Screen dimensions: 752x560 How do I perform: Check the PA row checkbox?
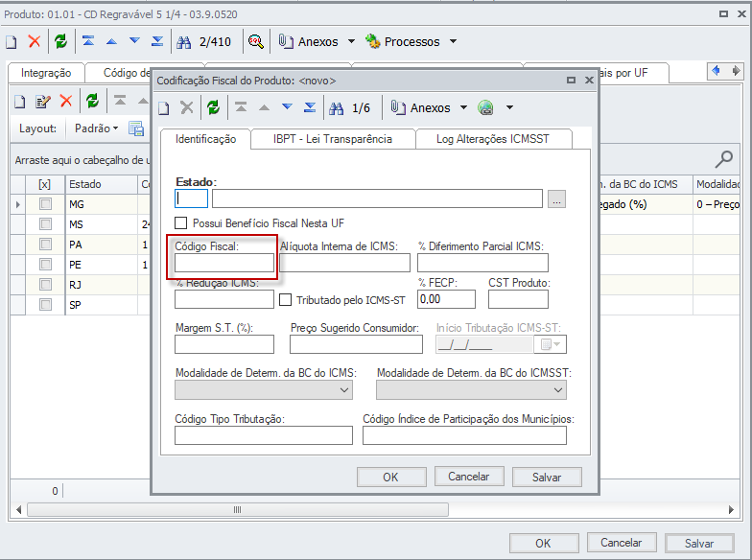tap(45, 245)
